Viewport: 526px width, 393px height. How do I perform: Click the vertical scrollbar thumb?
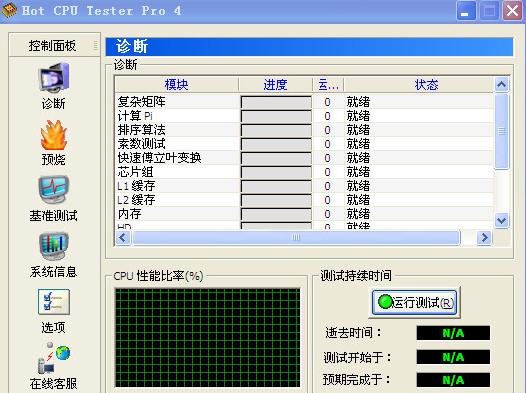coord(502,131)
